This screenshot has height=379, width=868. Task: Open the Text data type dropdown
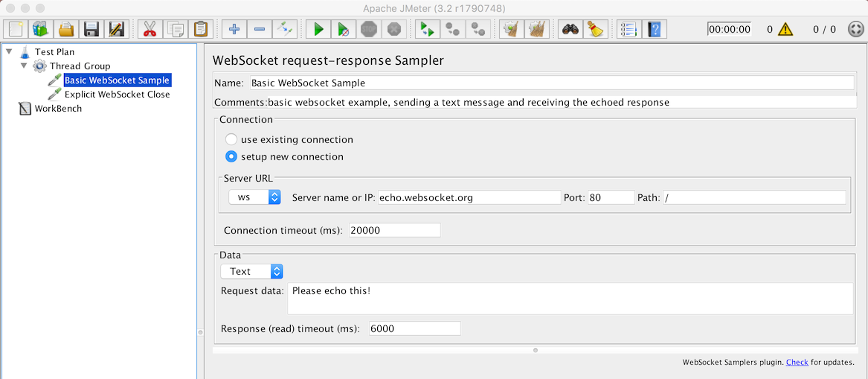pyautogui.click(x=252, y=271)
